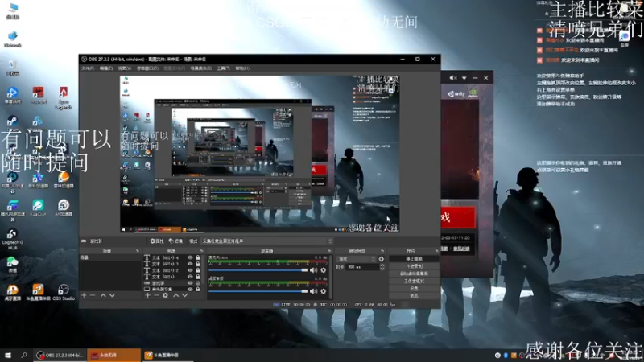Image resolution: width=644 pixels, height=362 pixels.
Task: Open the 滤镜 filters button
Action: click(x=175, y=241)
